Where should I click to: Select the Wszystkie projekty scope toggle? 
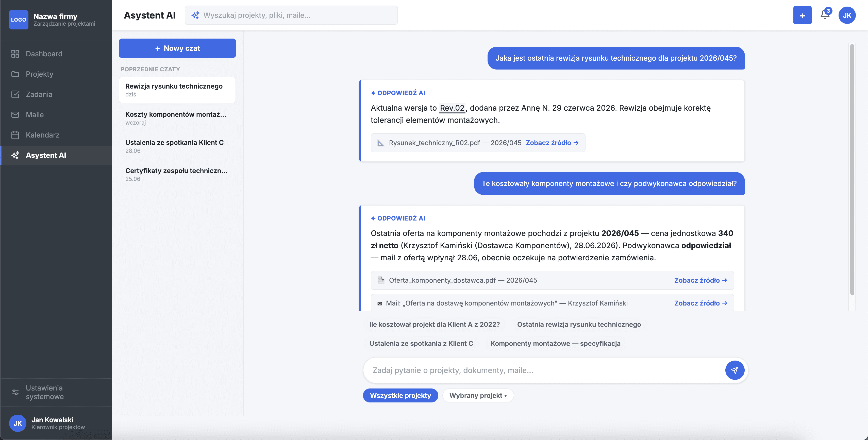[400, 395]
